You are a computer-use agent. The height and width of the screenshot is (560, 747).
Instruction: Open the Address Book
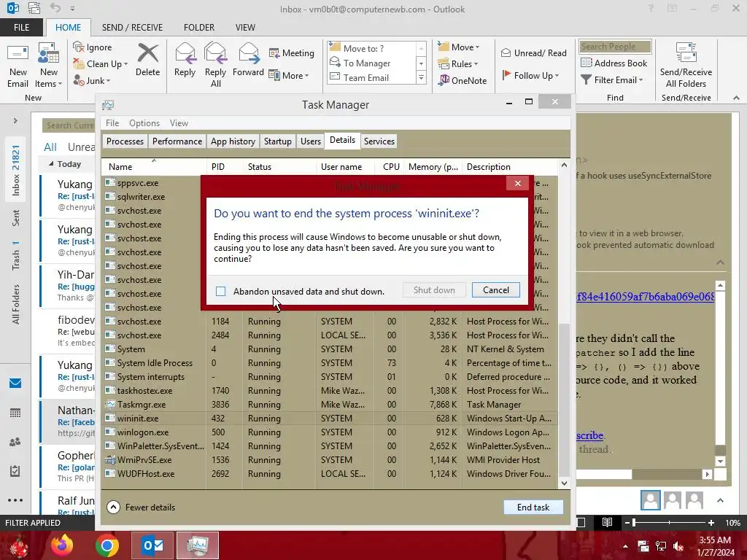614,63
